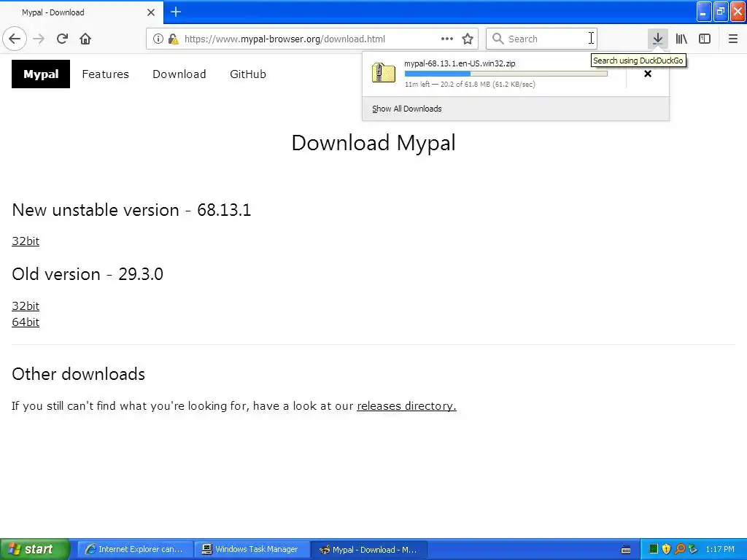The height and width of the screenshot is (560, 747).
Task: Click the Old version - 29.3.0 heading
Action: click(x=88, y=274)
